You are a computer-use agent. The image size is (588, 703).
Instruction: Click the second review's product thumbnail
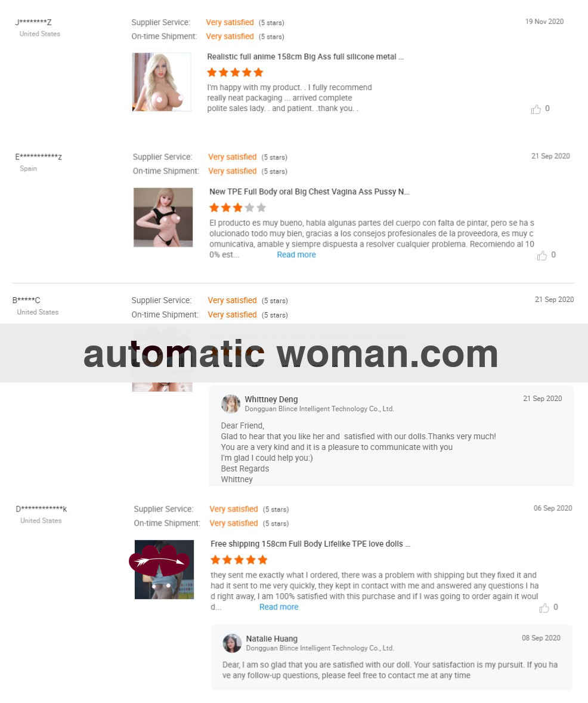point(163,217)
